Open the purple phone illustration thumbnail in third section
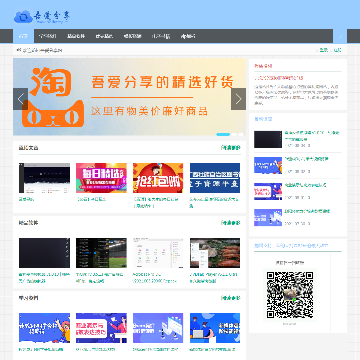 [x=158, y=328]
